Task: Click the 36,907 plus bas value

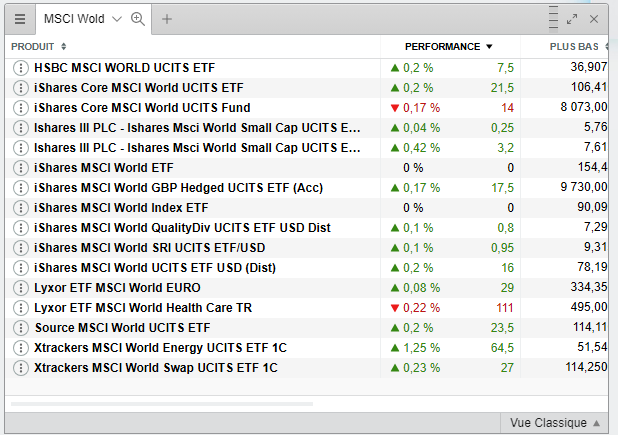Action: (x=589, y=67)
